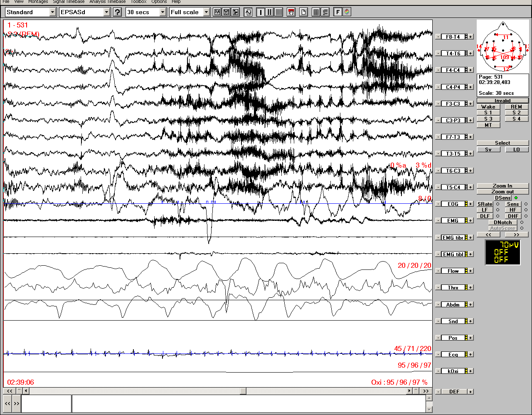Toggle the green DSens indicator

click(x=516, y=198)
